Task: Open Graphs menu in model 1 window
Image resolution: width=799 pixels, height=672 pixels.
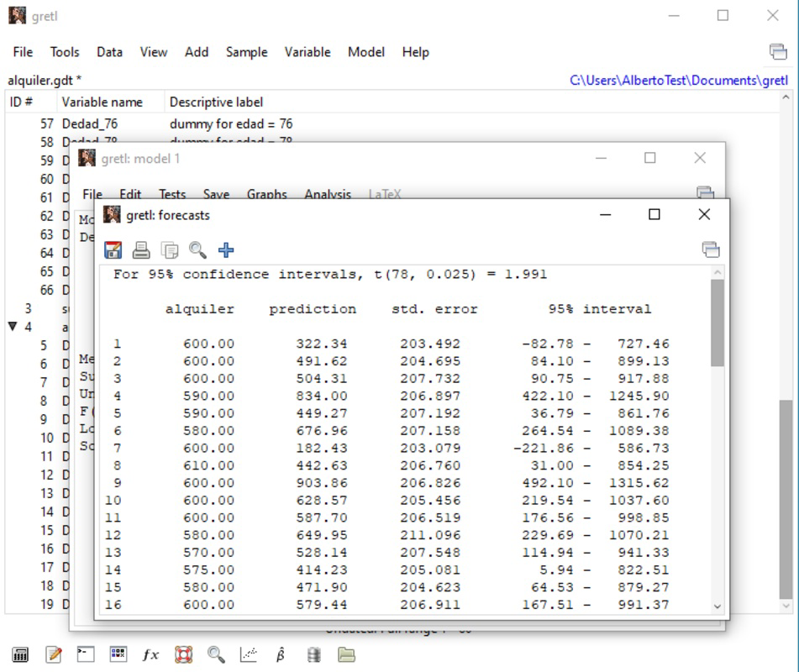Action: [267, 194]
